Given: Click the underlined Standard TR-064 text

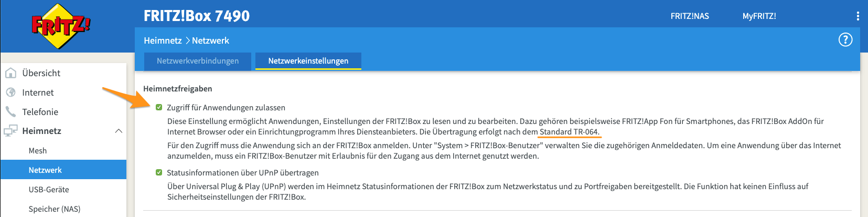Looking at the screenshot, I should 569,132.
